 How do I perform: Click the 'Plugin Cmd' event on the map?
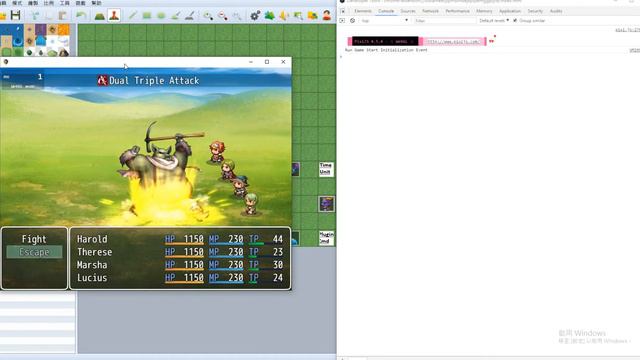326,238
